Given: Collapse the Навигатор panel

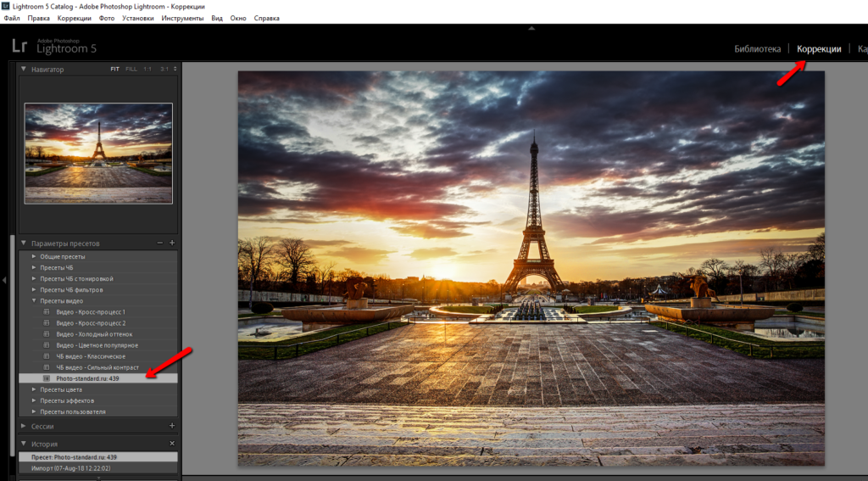Looking at the screenshot, I should pos(24,70).
